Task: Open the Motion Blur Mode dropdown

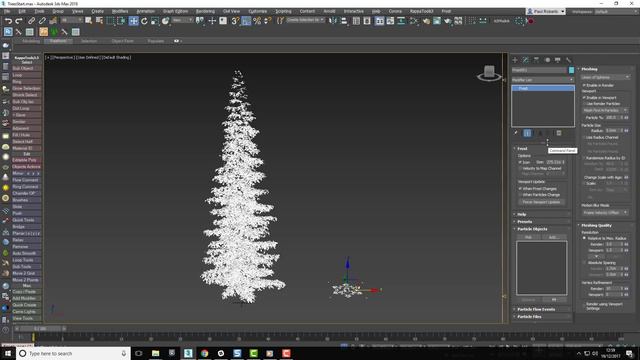Action: (605, 212)
